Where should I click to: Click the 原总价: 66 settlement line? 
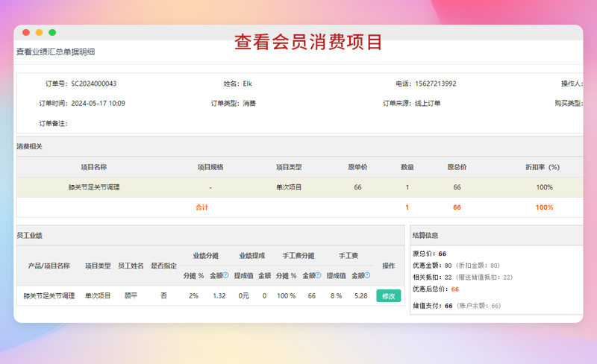[x=430, y=254]
